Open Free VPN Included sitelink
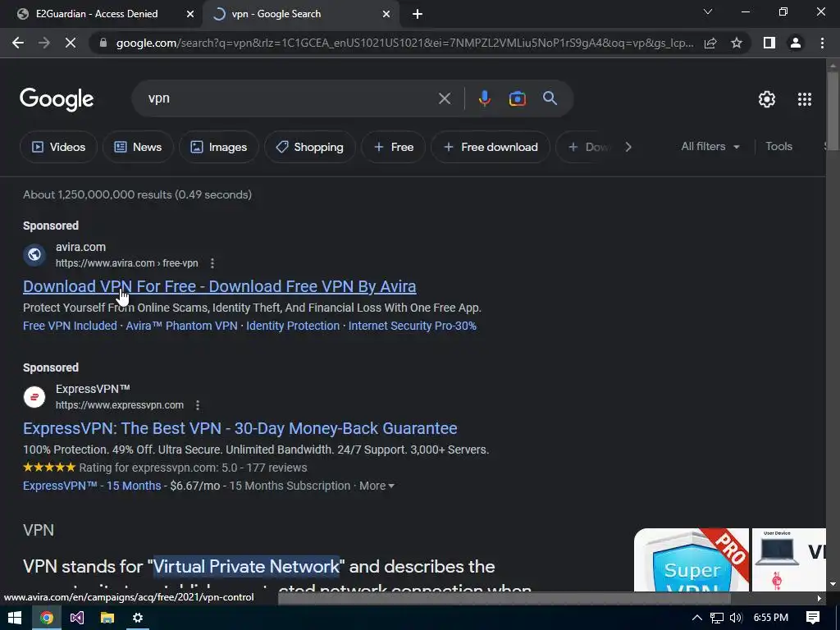 pos(70,326)
